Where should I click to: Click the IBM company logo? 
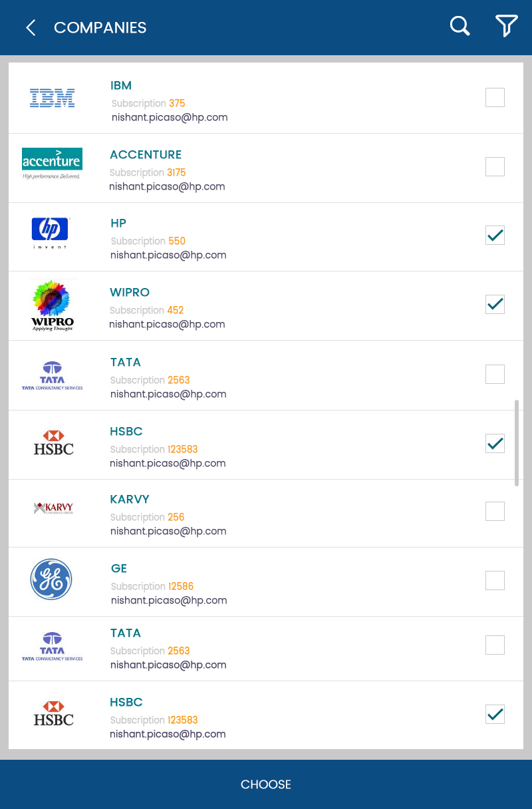coord(53,98)
